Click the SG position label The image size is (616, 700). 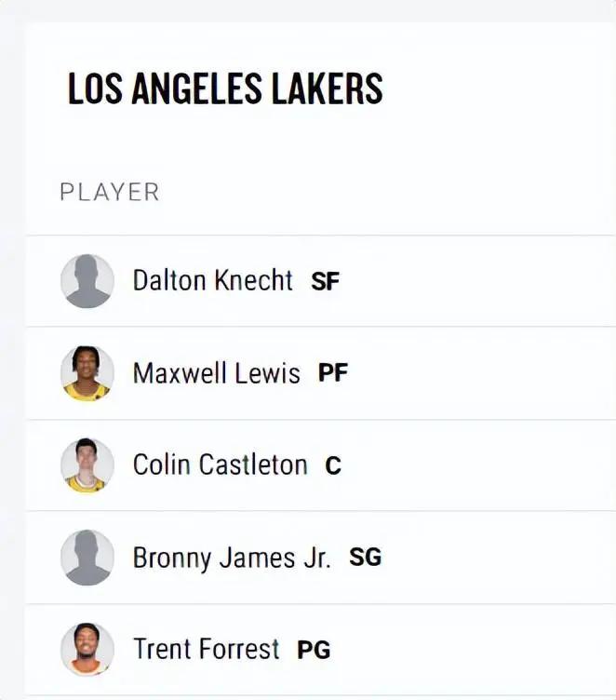(x=366, y=558)
